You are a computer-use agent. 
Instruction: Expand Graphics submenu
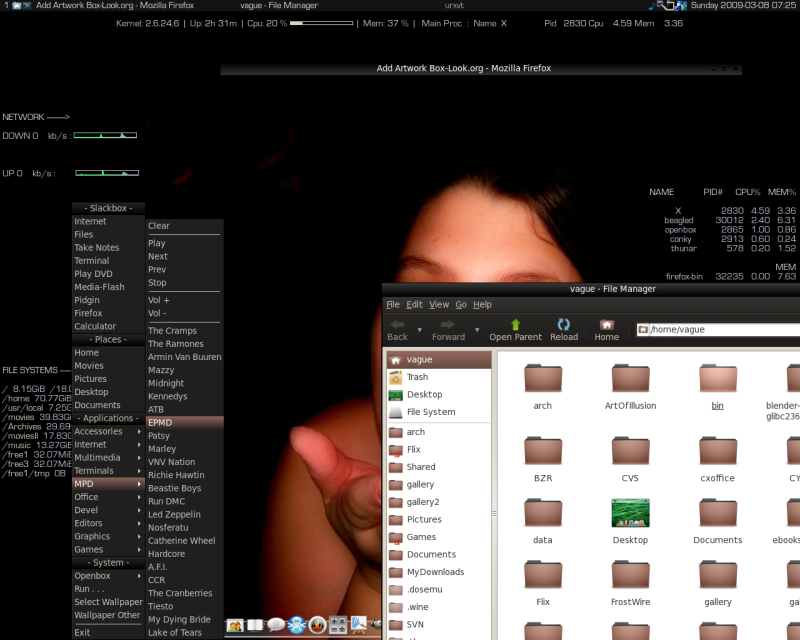click(108, 536)
